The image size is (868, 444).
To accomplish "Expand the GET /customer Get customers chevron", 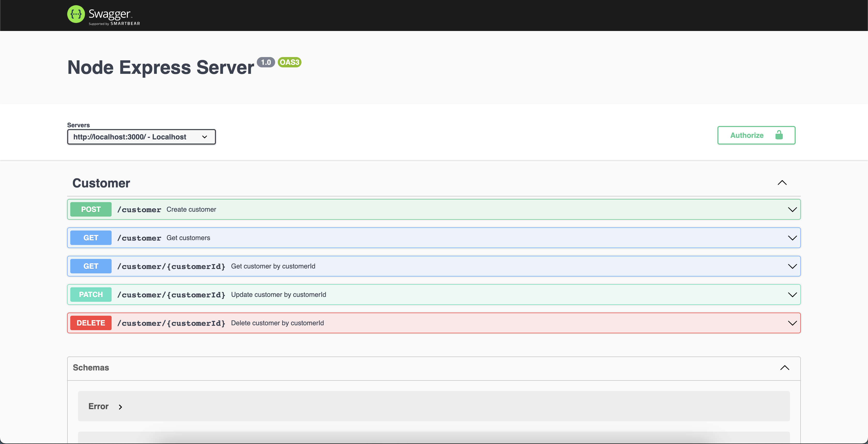I will click(x=792, y=238).
